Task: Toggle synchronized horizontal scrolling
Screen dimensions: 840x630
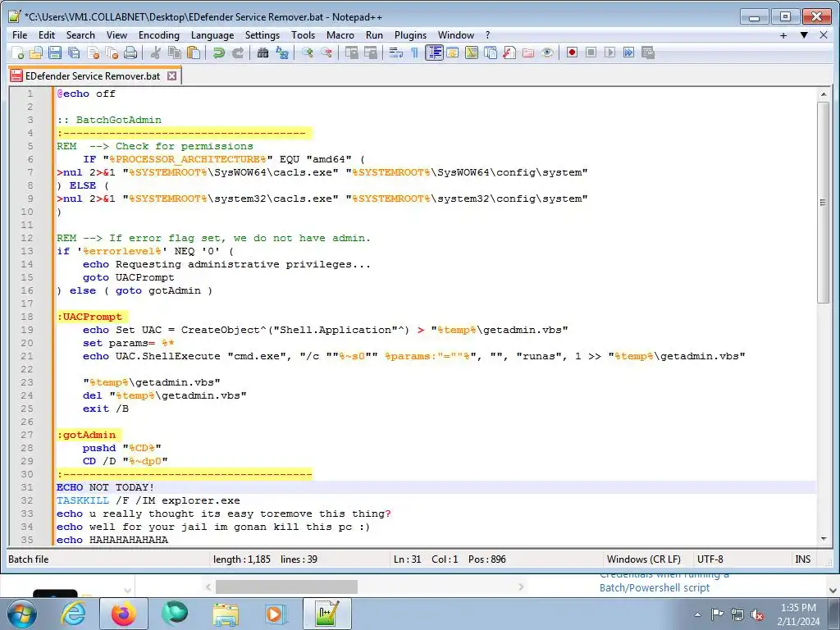Action: [370, 52]
